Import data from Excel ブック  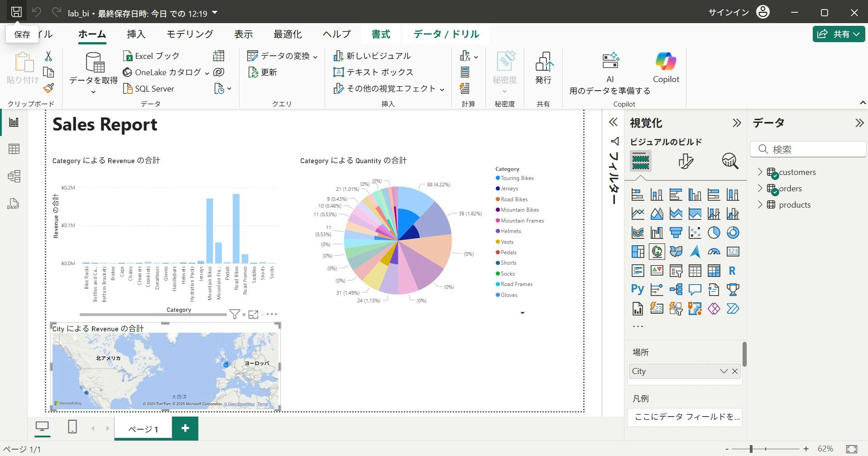tap(151, 56)
